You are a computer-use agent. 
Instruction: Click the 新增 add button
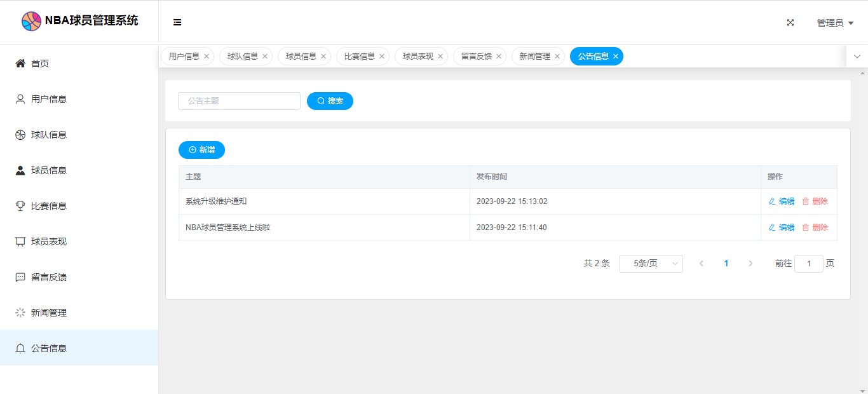click(x=201, y=150)
